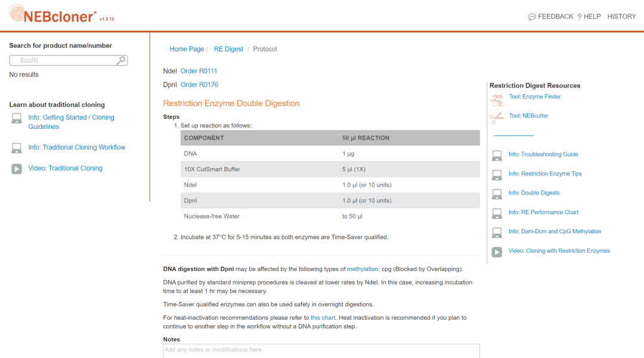Image resolution: width=644 pixels, height=358 pixels.
Task: Go to RE Digest breadcrumb
Action: pos(228,49)
